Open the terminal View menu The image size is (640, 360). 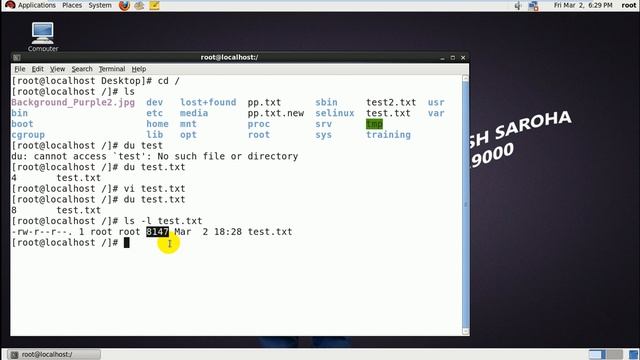[x=58, y=69]
